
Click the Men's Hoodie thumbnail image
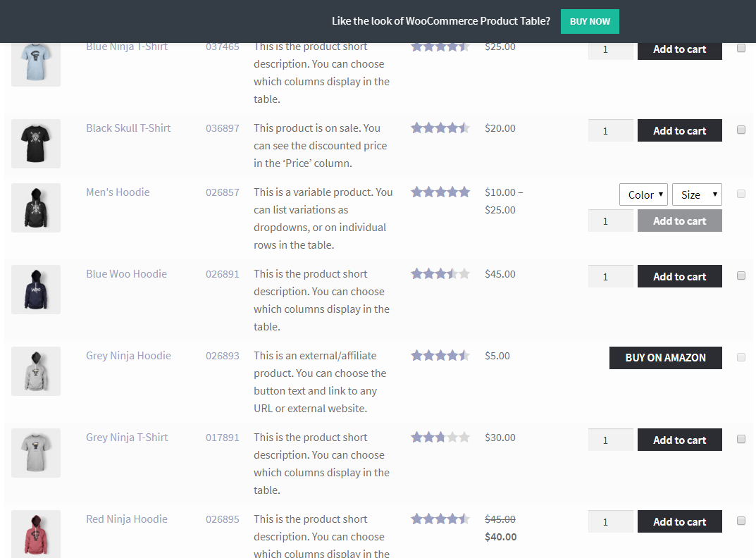tap(36, 208)
